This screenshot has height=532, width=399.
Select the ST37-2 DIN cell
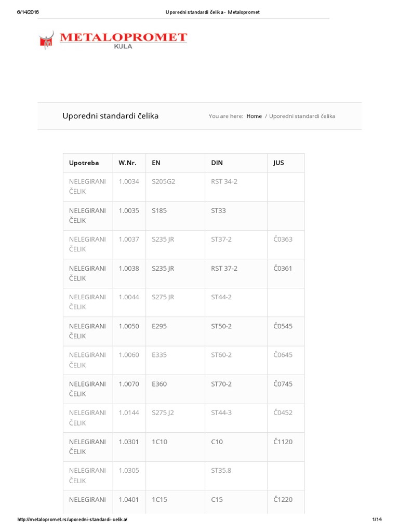pos(221,240)
